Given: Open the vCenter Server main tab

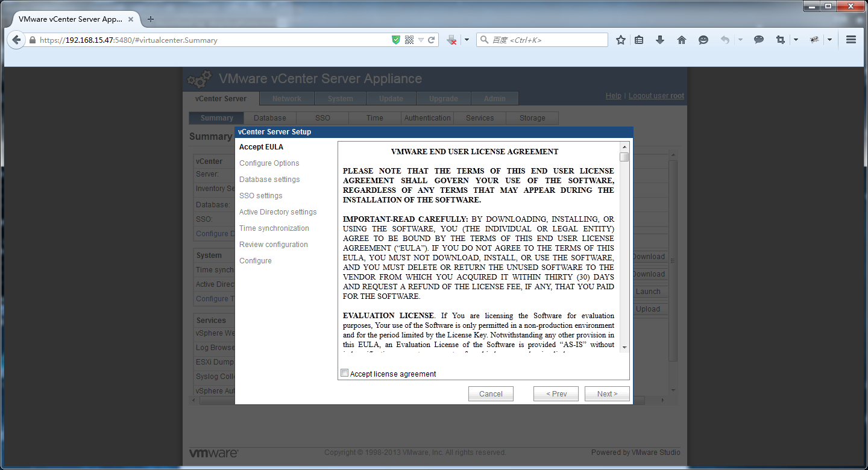Looking at the screenshot, I should [x=221, y=99].
